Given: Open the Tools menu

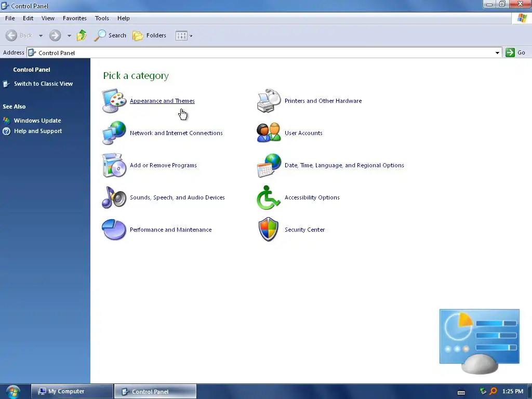Looking at the screenshot, I should (x=102, y=18).
